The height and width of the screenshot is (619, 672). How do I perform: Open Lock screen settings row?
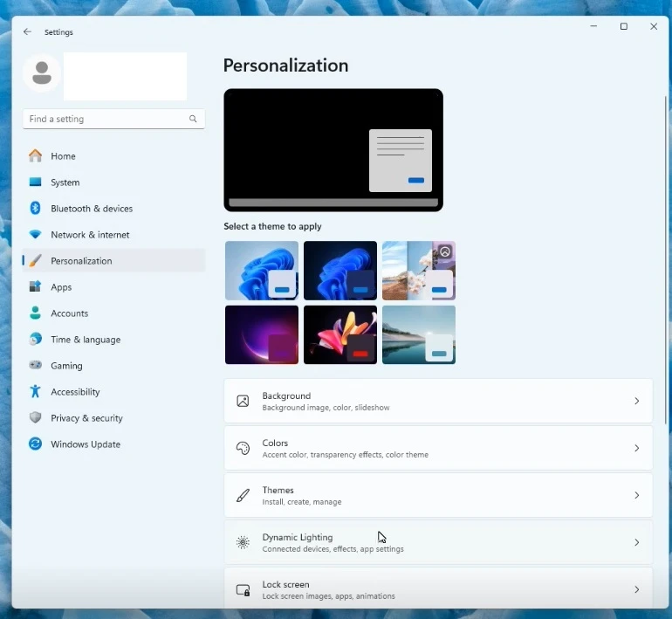coord(437,590)
